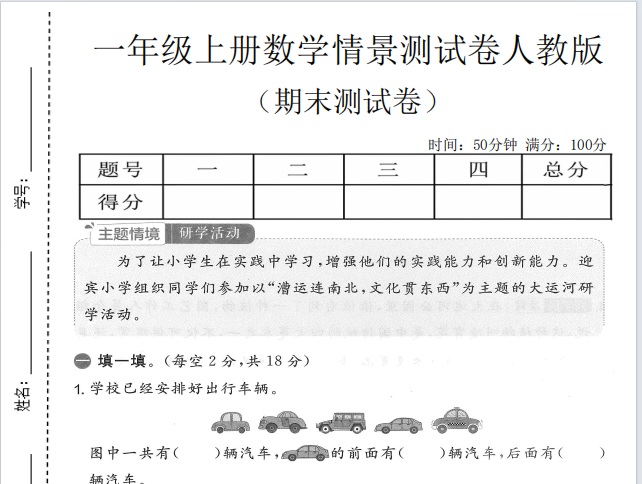Image resolution: width=642 pixels, height=484 pixels.
Task: Click the 时间：50分钟 满分：100分 text
Action: pos(517,144)
